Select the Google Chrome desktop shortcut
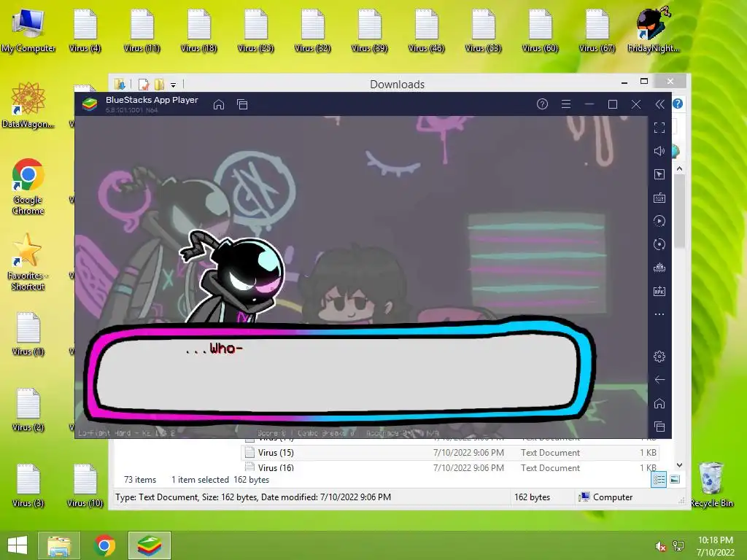This screenshot has width=747, height=560. pyautogui.click(x=28, y=187)
